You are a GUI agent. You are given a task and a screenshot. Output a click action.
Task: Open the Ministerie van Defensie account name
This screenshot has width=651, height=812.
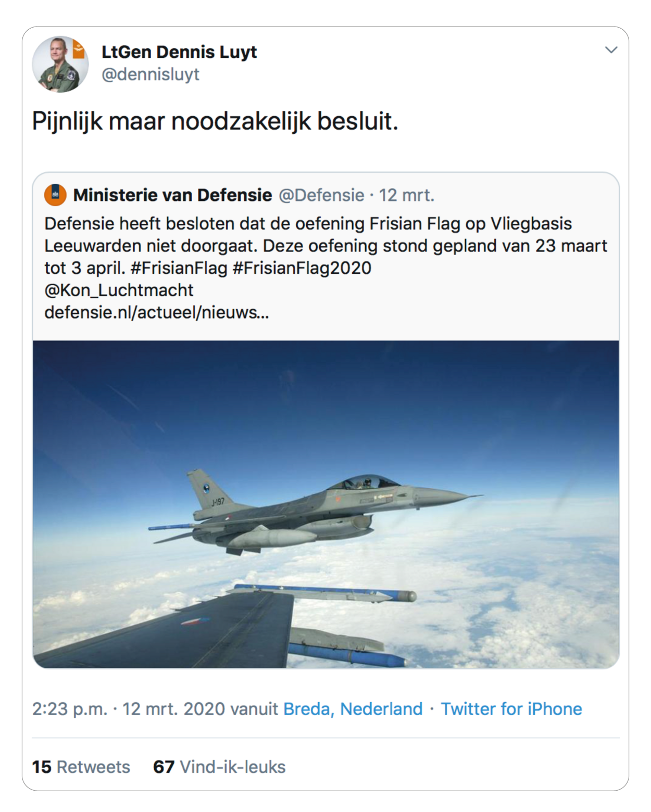click(172, 195)
